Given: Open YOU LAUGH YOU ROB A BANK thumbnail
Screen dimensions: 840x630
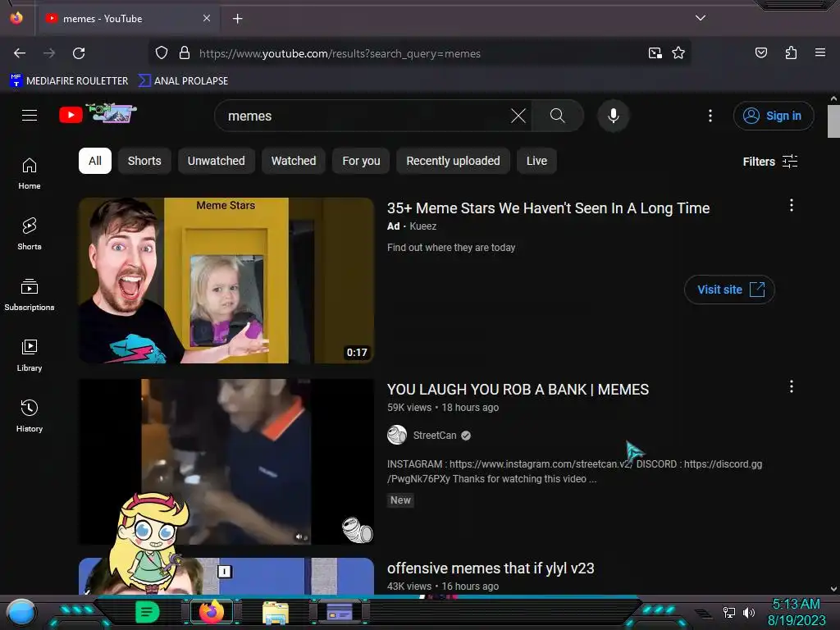Looking at the screenshot, I should pyautogui.click(x=226, y=462).
